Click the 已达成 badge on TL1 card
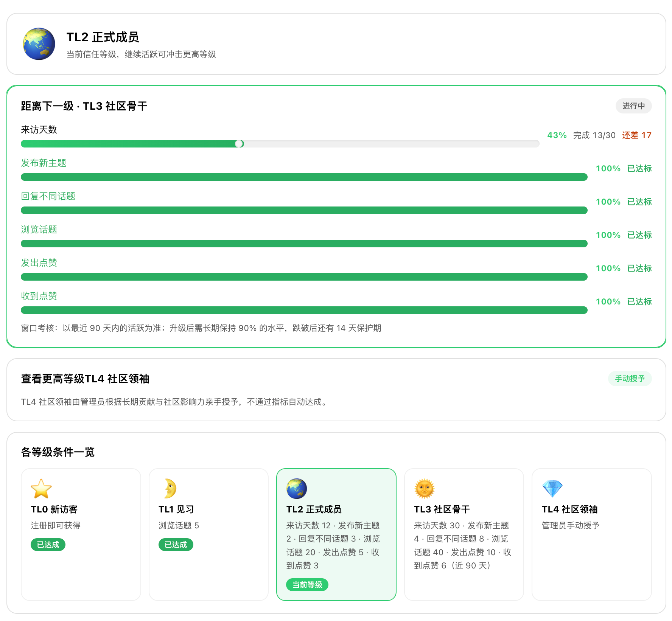The image size is (672, 621). click(176, 545)
